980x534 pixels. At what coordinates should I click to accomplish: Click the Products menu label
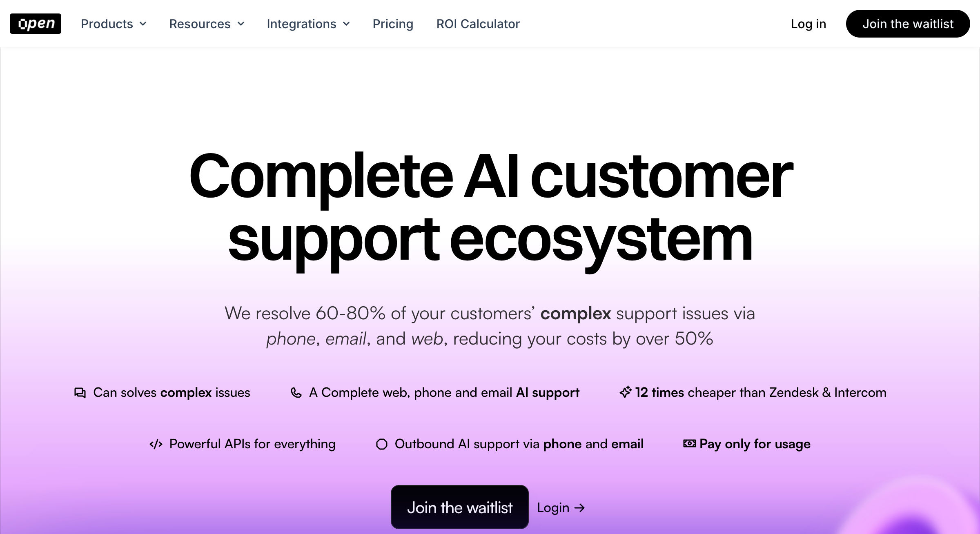point(107,24)
